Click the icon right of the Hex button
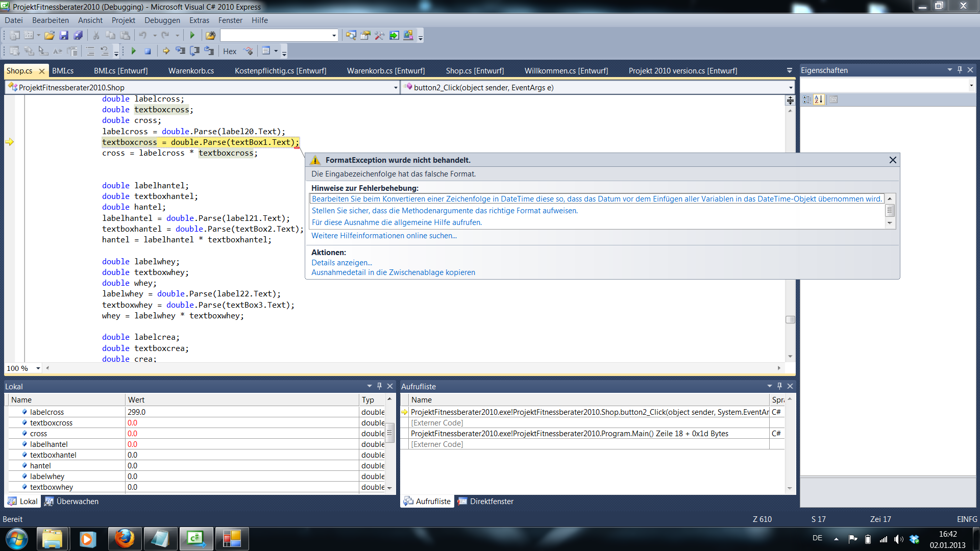The height and width of the screenshot is (551, 980). [249, 51]
